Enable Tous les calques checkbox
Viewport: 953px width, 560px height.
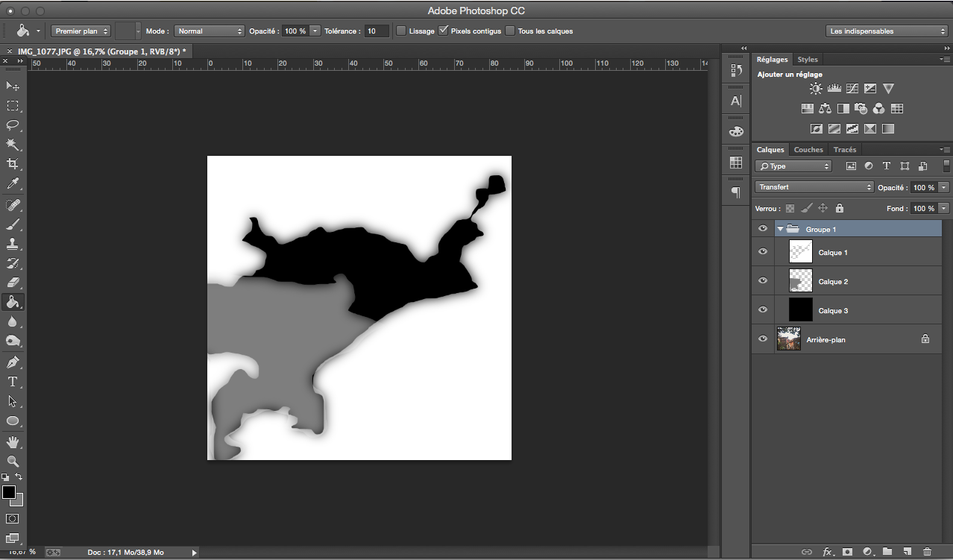tap(510, 31)
